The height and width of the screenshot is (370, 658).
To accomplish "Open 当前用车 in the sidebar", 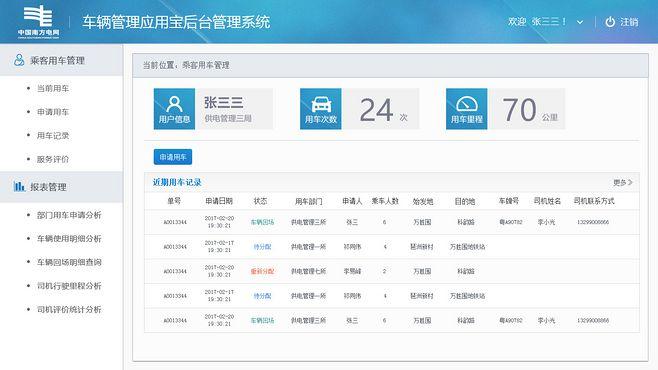I will 53,88.
